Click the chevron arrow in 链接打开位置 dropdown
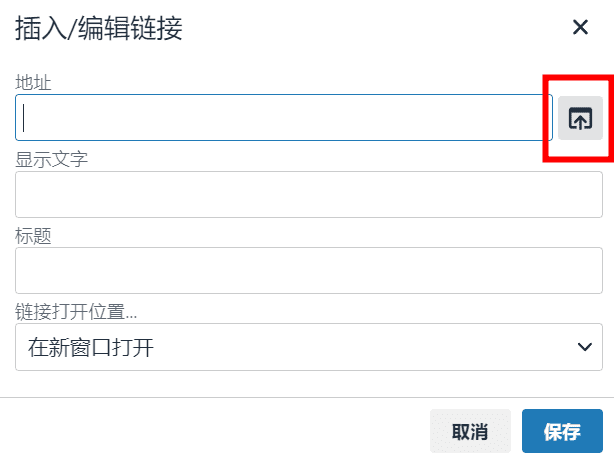Image resolution: width=614 pixels, height=462 pixels. click(x=585, y=346)
